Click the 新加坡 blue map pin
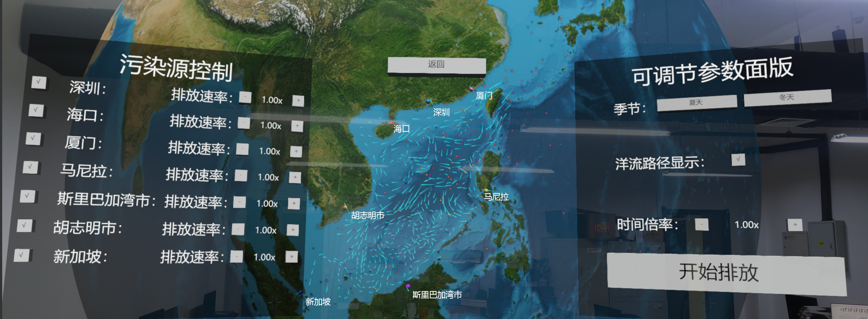868x319 pixels. click(301, 291)
